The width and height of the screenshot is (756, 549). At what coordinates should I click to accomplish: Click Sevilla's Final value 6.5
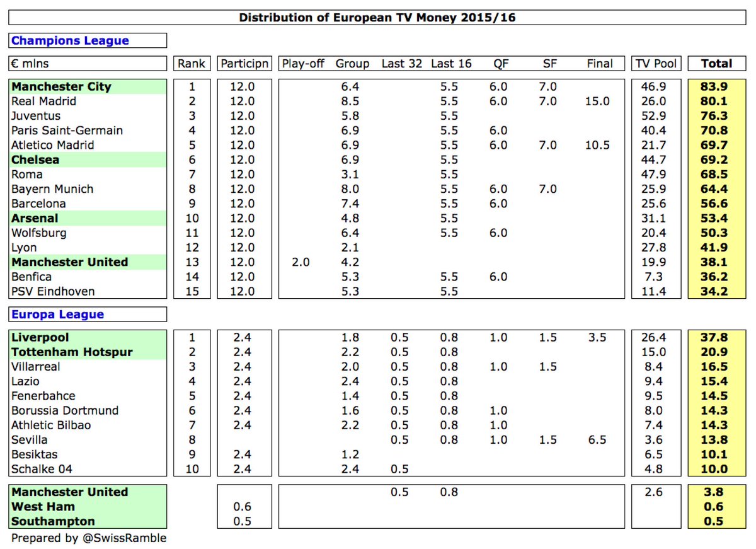coord(597,439)
